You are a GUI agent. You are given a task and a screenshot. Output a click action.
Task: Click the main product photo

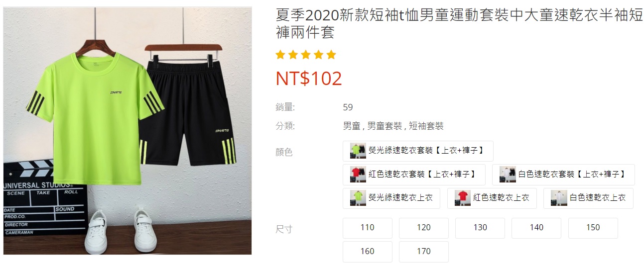pyautogui.click(x=128, y=131)
